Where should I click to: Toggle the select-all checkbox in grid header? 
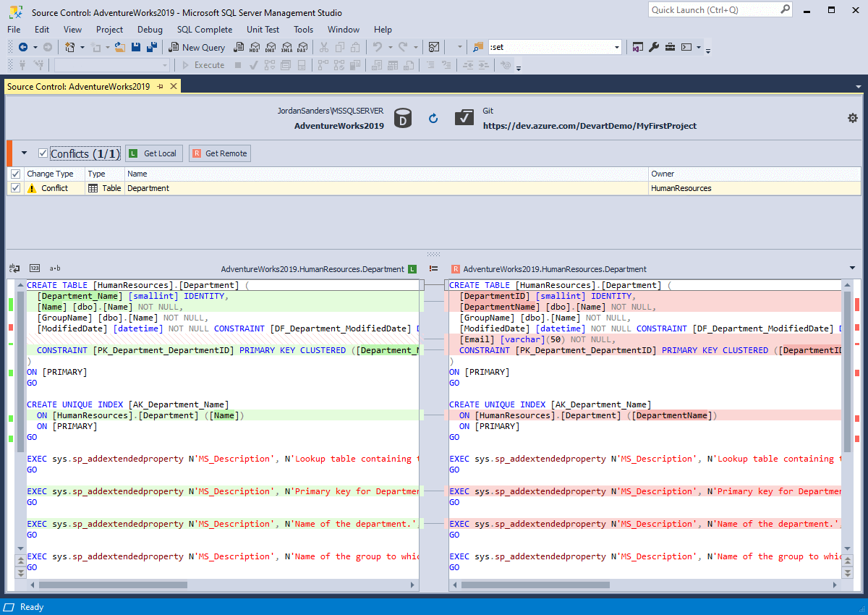[x=16, y=174]
